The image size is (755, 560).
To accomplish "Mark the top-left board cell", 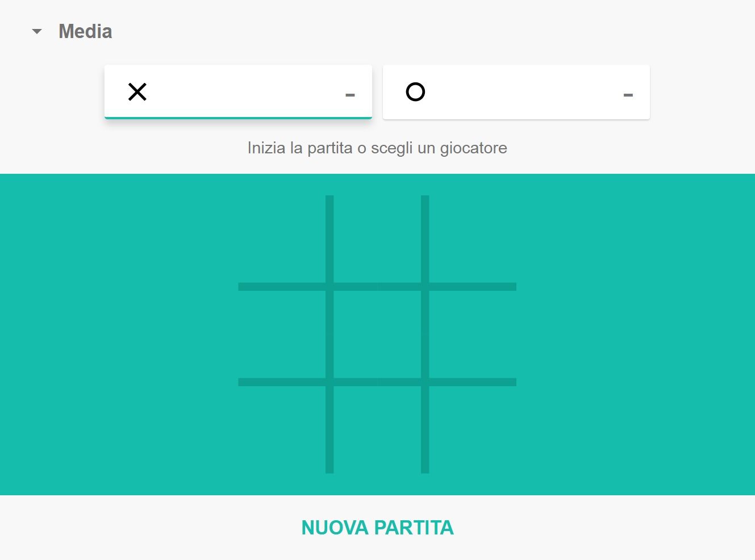I will click(x=282, y=239).
